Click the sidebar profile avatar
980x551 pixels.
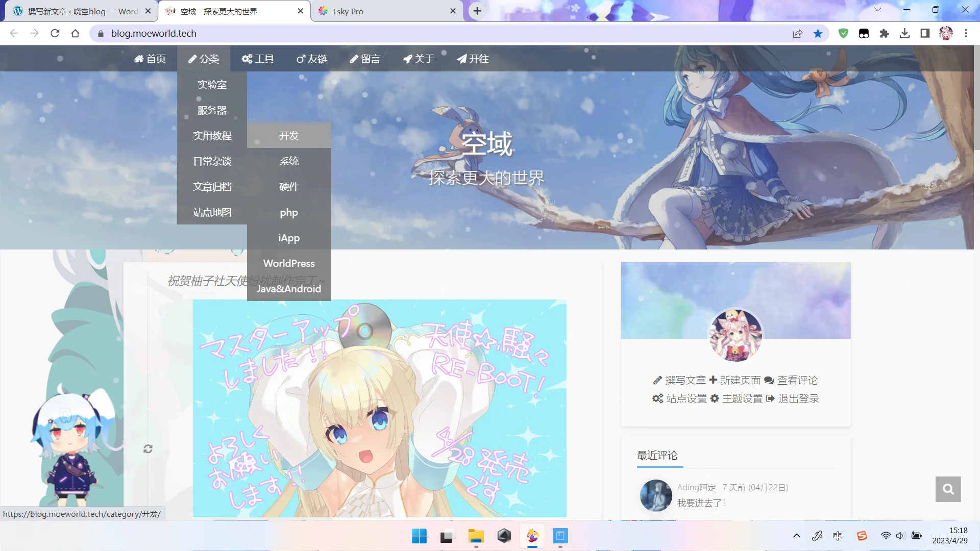coord(736,335)
